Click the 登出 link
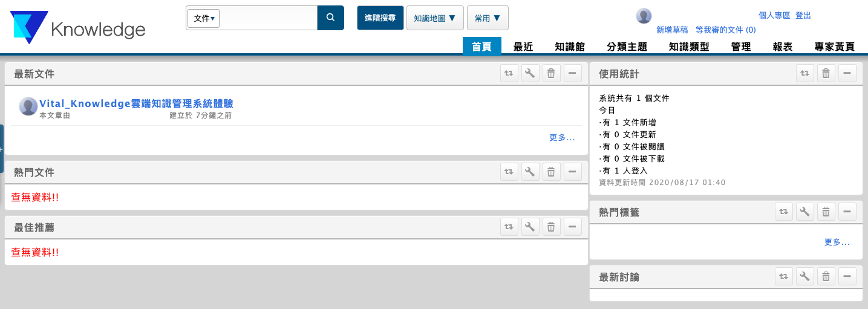 pyautogui.click(x=803, y=16)
